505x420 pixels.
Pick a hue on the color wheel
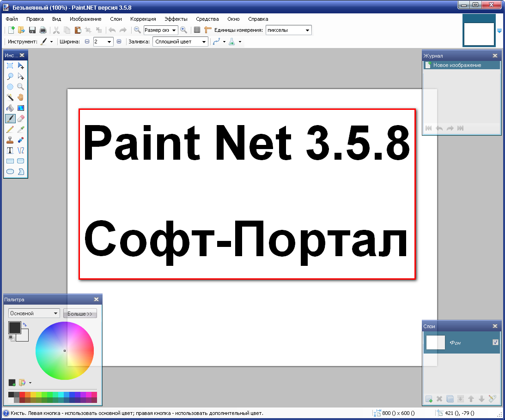point(64,350)
